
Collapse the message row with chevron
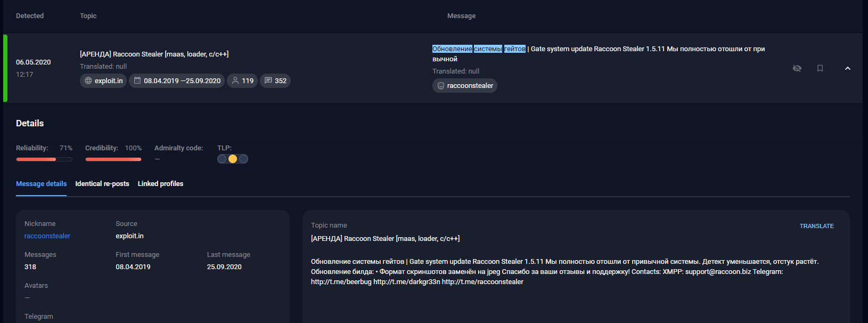coord(848,68)
